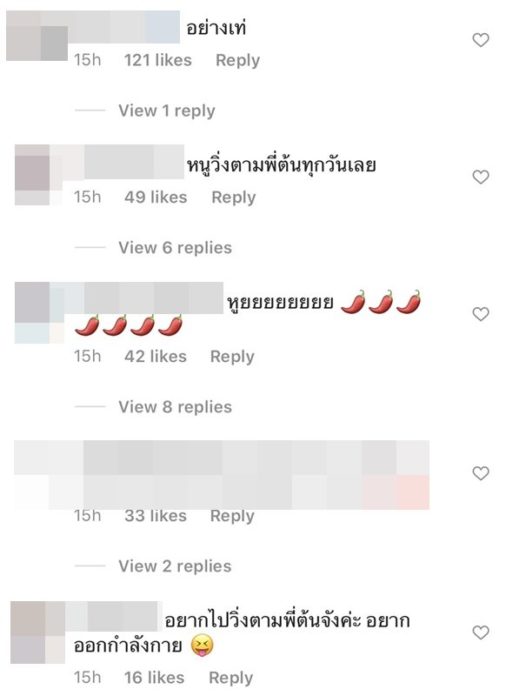Screen dimensions: 519x696
Task: Open the 121 likes count list
Action: tap(158, 60)
